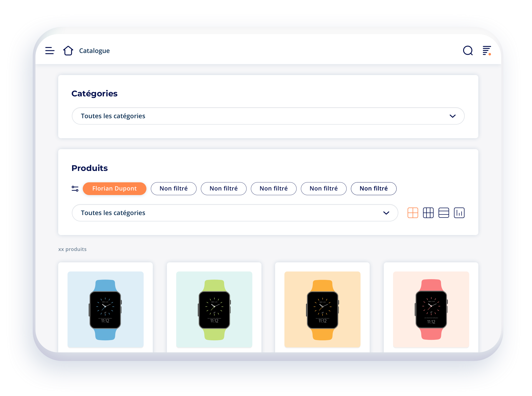Toggle the fourth Non filtré filter chip
Image resolution: width=532 pixels, height=396 pixels.
tap(324, 188)
